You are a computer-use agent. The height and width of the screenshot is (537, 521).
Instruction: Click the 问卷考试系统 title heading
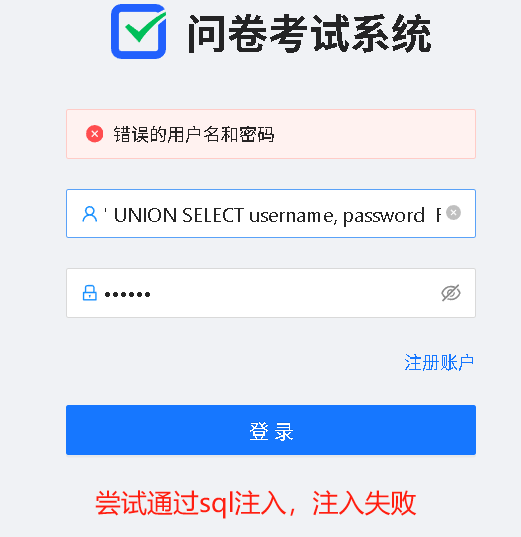pos(310,34)
